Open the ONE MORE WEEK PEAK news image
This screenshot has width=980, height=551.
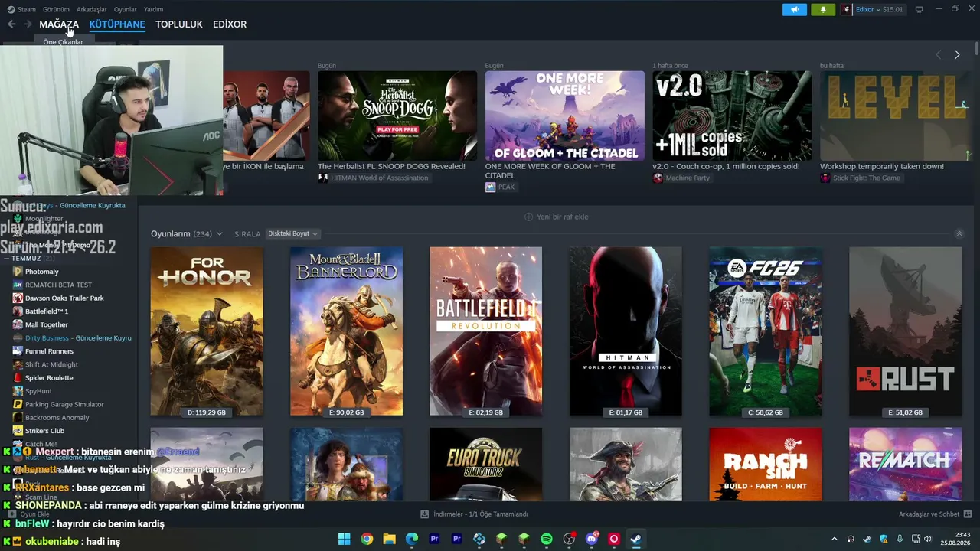[x=565, y=116]
